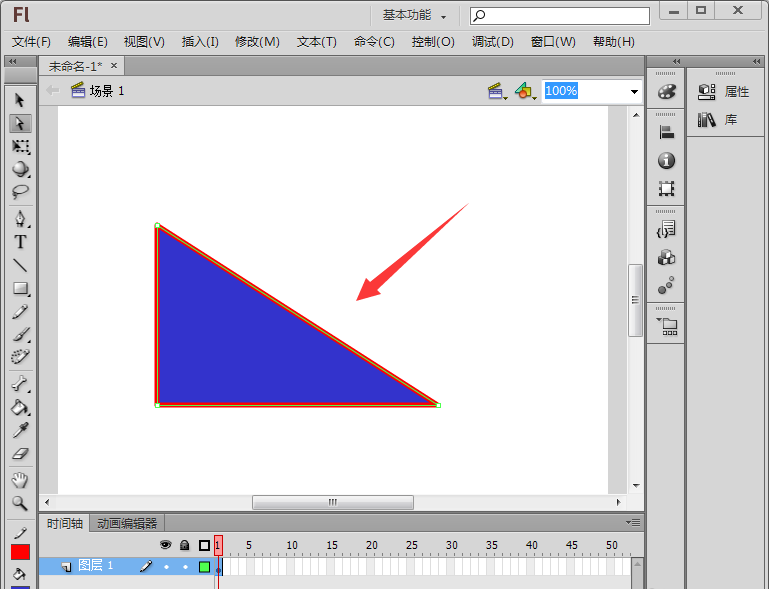The image size is (769, 589).
Task: Open the Color palette panel
Action: tap(666, 92)
